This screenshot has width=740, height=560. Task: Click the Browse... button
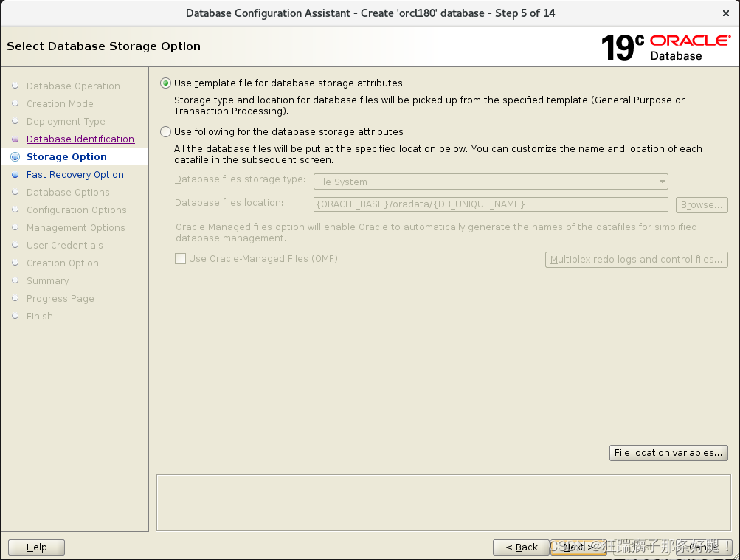coord(702,205)
